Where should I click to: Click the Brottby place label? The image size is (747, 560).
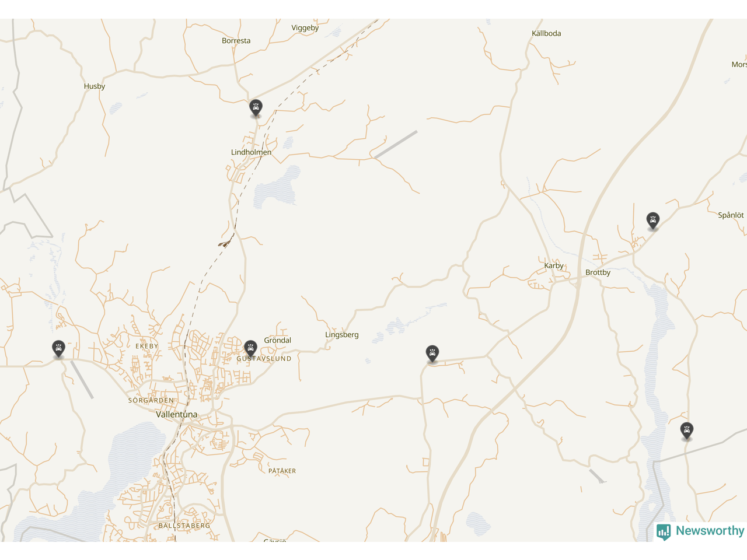pyautogui.click(x=598, y=272)
